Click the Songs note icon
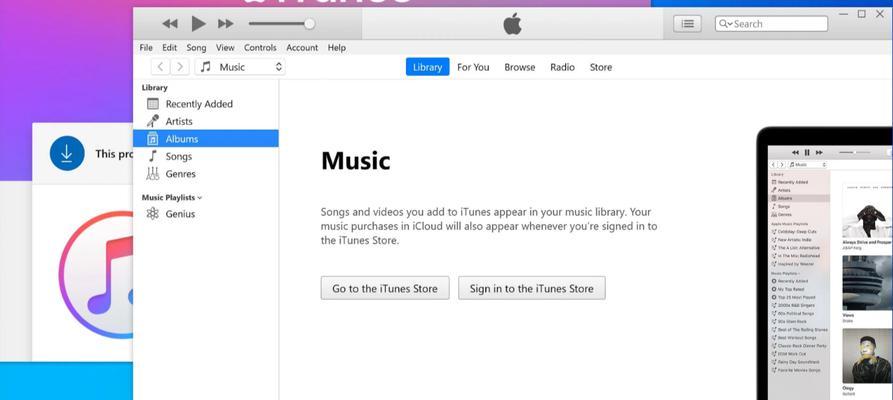Screen dimensions: 893x400 (x=152, y=156)
